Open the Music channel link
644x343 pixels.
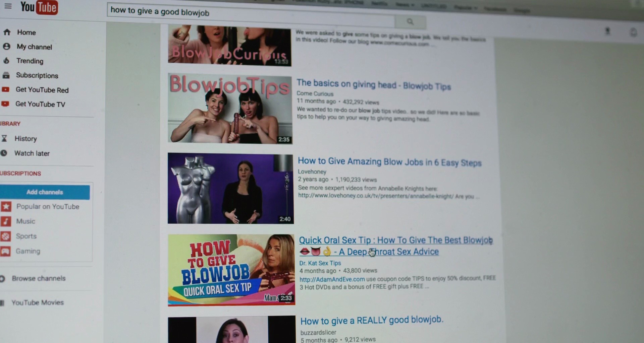coord(26,221)
